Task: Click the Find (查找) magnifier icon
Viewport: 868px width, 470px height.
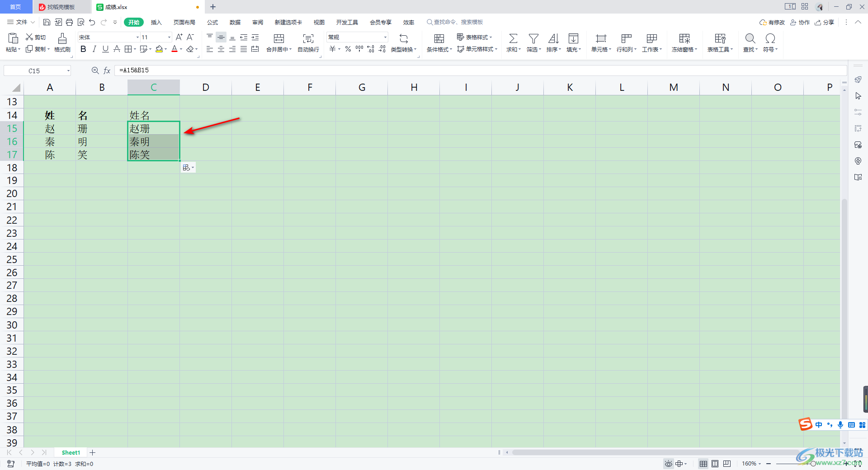Action: click(x=750, y=38)
